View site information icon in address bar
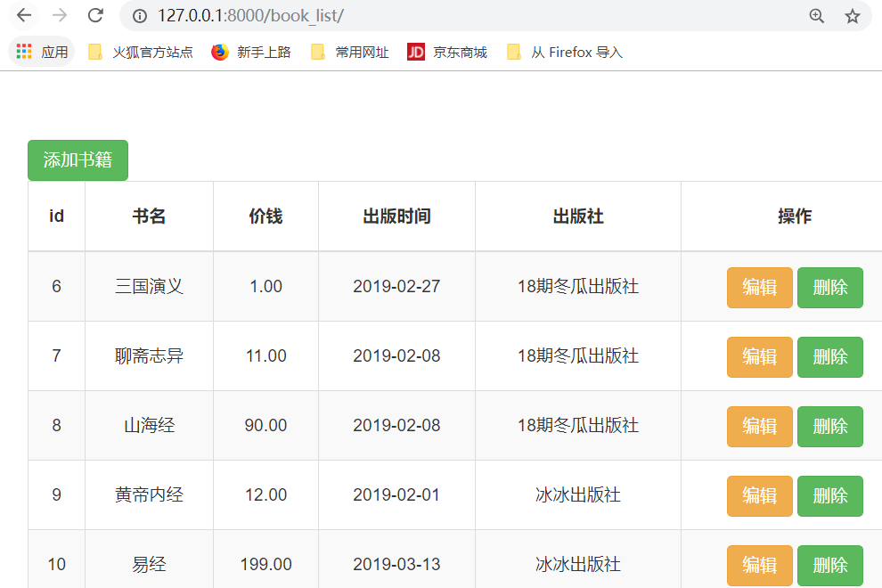882x588 pixels. pos(140,16)
